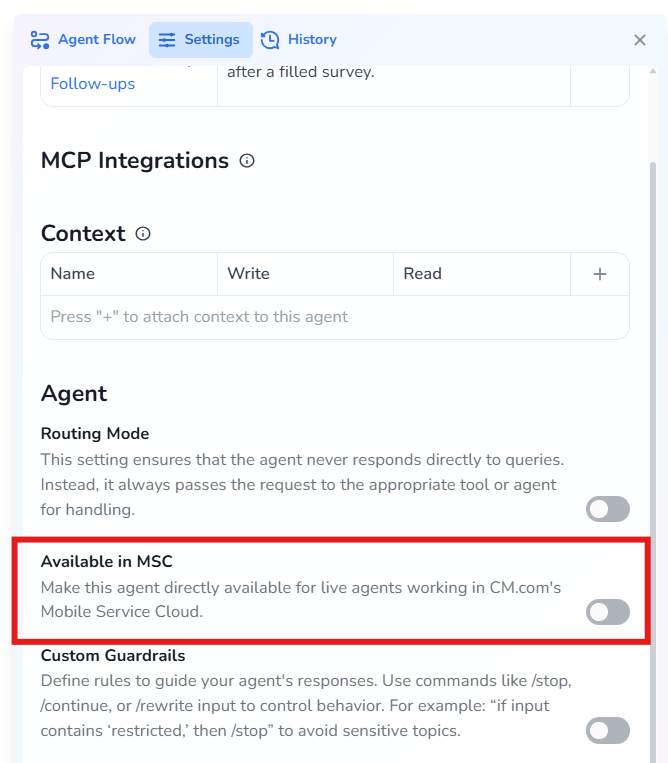
Task: Click the Settings sliders icon
Action: coord(167,40)
